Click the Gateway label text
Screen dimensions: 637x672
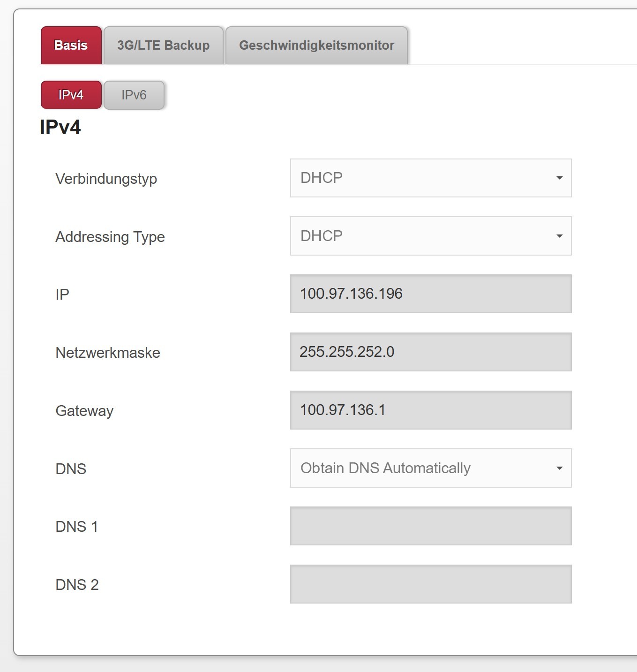click(84, 411)
